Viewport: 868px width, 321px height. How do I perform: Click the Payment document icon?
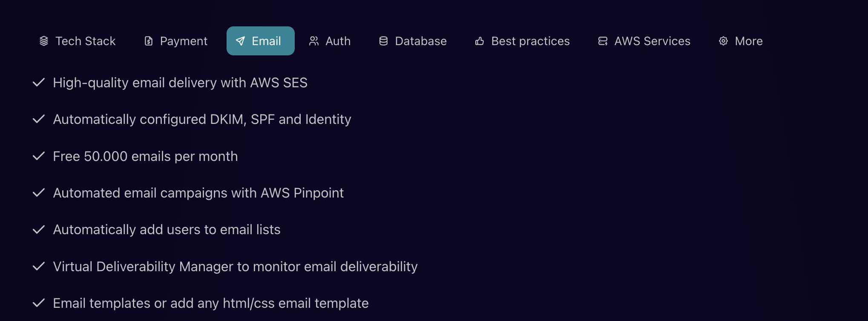149,41
